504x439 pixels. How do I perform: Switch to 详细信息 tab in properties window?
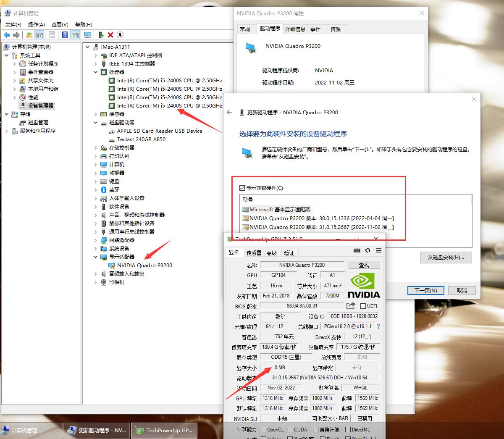pyautogui.click(x=295, y=29)
